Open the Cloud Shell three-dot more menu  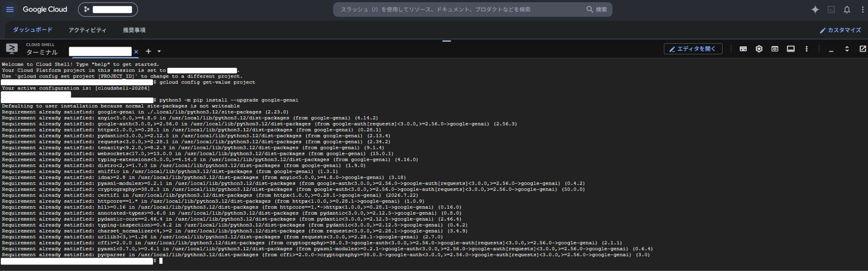click(807, 49)
